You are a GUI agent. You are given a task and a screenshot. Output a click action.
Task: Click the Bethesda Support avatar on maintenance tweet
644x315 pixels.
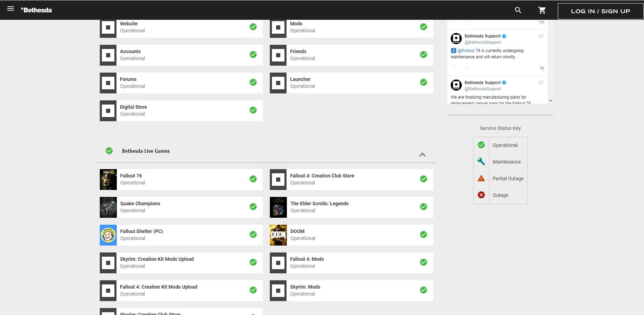[x=456, y=39]
